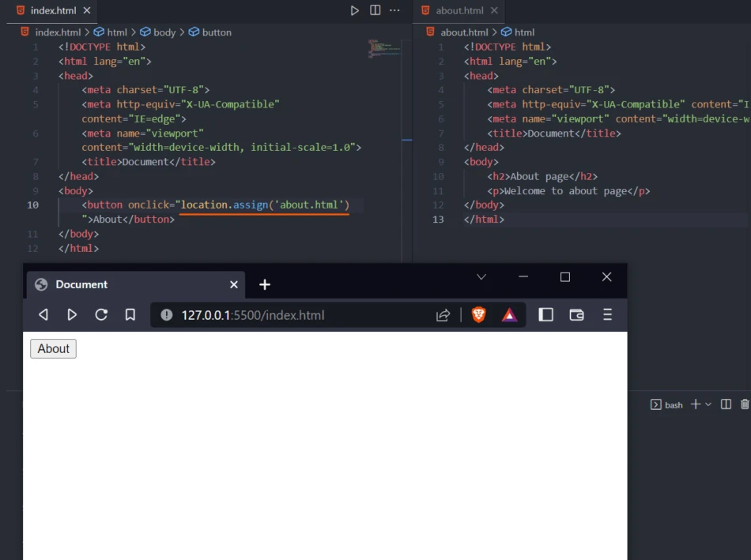Open the editor More Actions ellipsis
Image resolution: width=751 pixels, height=560 pixels.
(x=394, y=10)
